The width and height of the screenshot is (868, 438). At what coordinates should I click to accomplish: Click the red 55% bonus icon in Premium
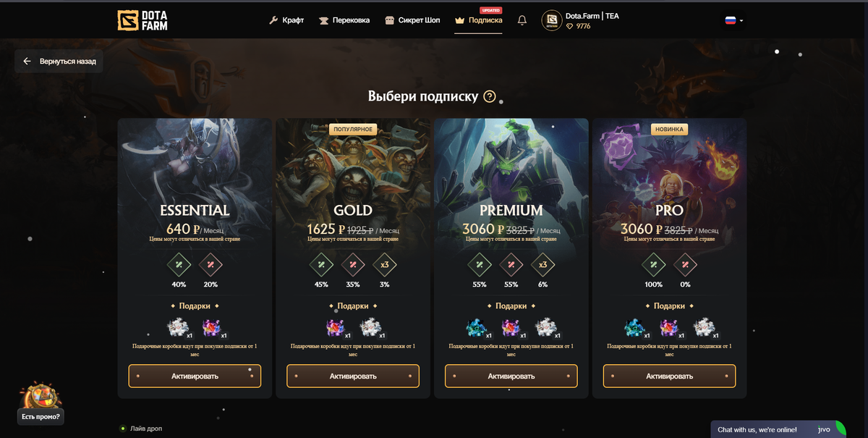click(x=511, y=265)
